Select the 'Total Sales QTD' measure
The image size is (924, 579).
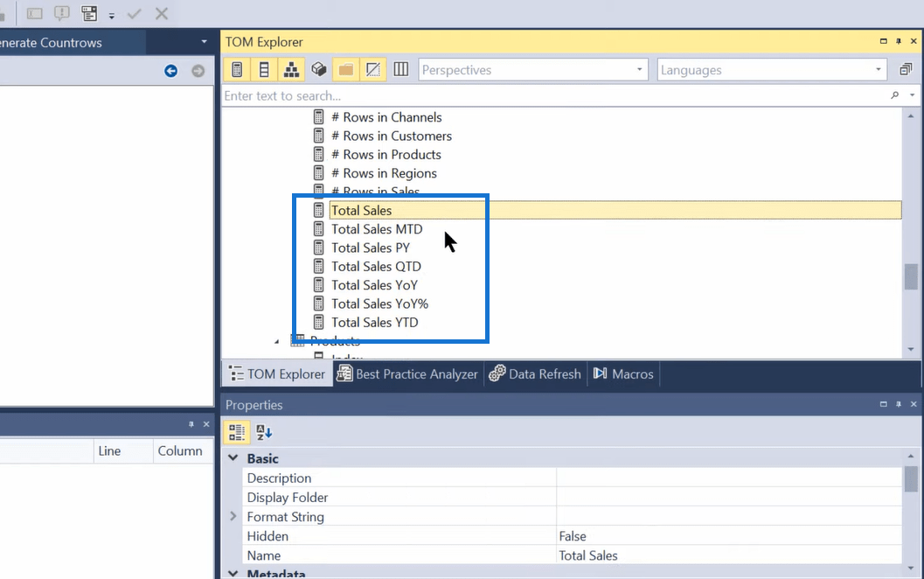click(x=376, y=267)
